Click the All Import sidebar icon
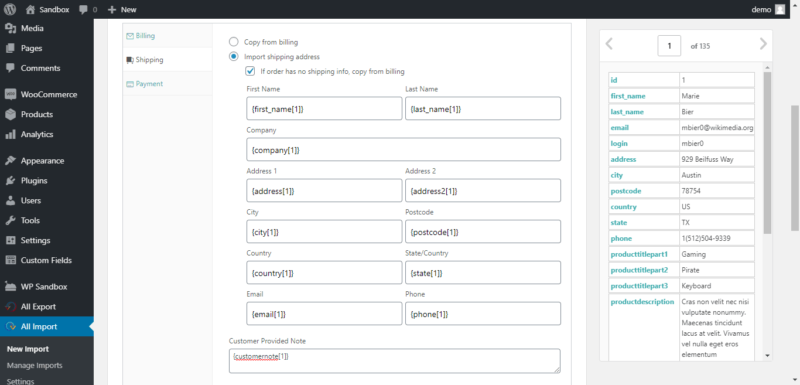 pyautogui.click(x=10, y=327)
